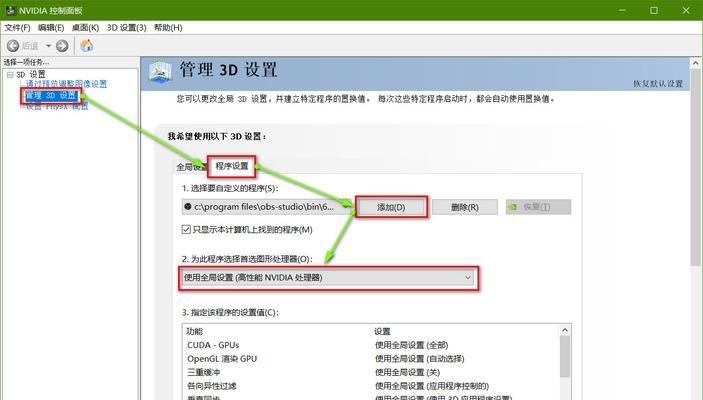Click the main page vertical scrollbar thumb

(x=696, y=168)
